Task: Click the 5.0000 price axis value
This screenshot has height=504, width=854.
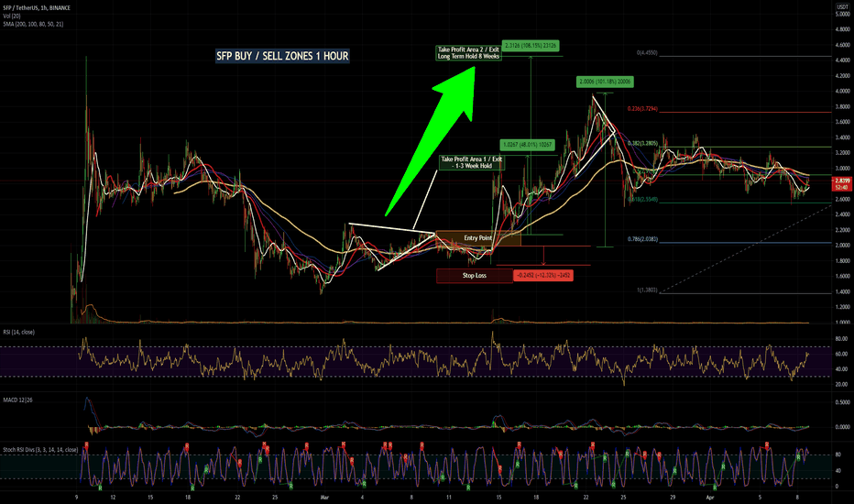Action: 842,14
